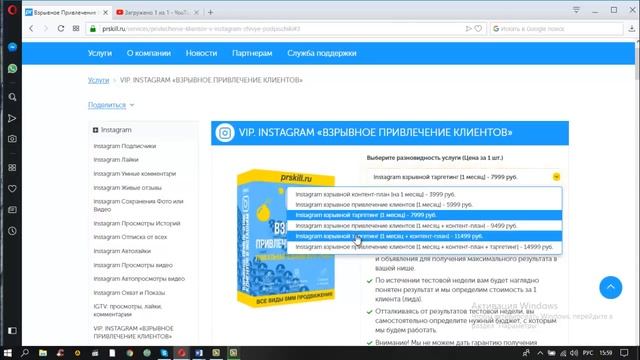This screenshot has height=360, width=640.
Task: Collapse Instagram category expander
Action: tap(96, 130)
